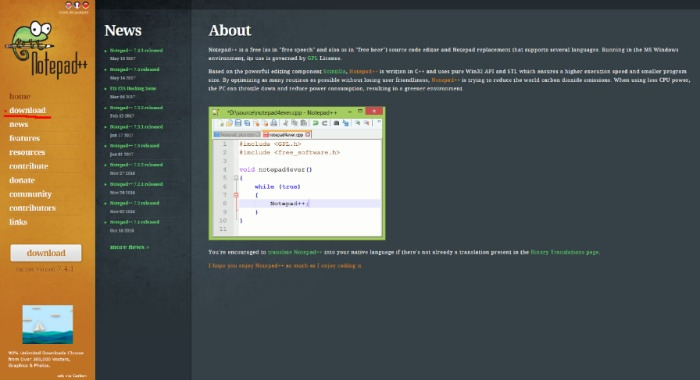Screen dimensions: 700x380
Task: Open Notepad++ 7.3.2 released news item
Action: 136,108
